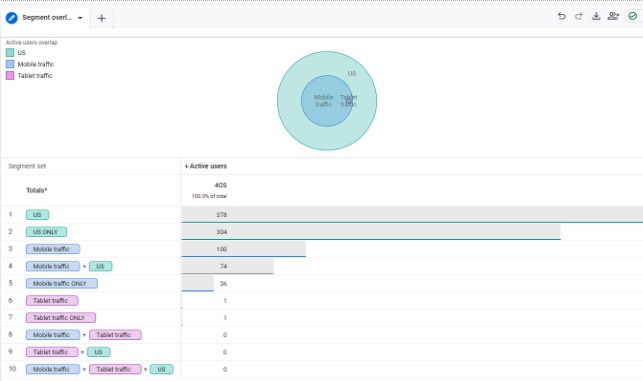Click the Tablet traffic chip in row 6
The width and height of the screenshot is (643, 381).
click(x=52, y=301)
